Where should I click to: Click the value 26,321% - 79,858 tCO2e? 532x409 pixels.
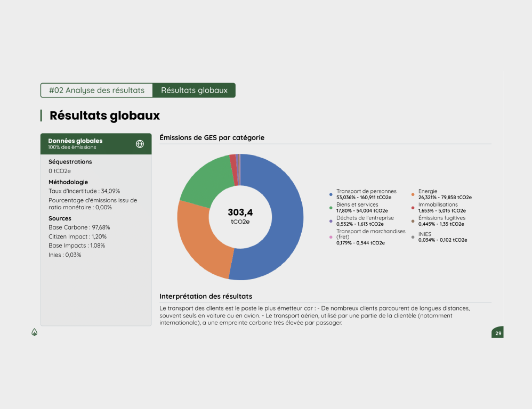pos(445,197)
